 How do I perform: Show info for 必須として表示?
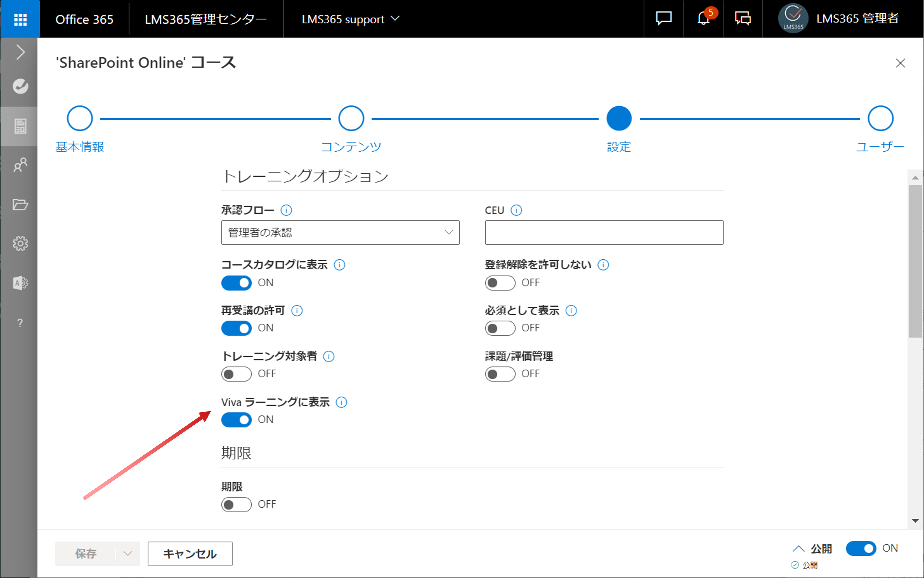tap(571, 310)
